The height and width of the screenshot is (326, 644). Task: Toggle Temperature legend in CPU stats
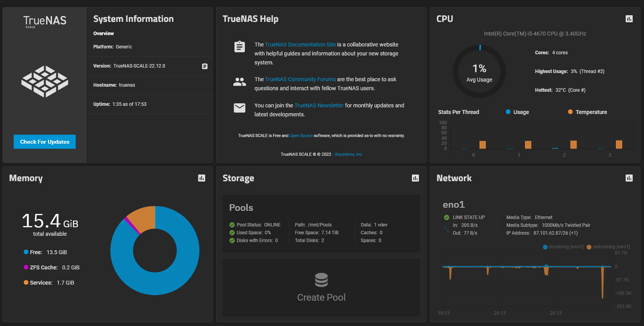click(x=587, y=112)
